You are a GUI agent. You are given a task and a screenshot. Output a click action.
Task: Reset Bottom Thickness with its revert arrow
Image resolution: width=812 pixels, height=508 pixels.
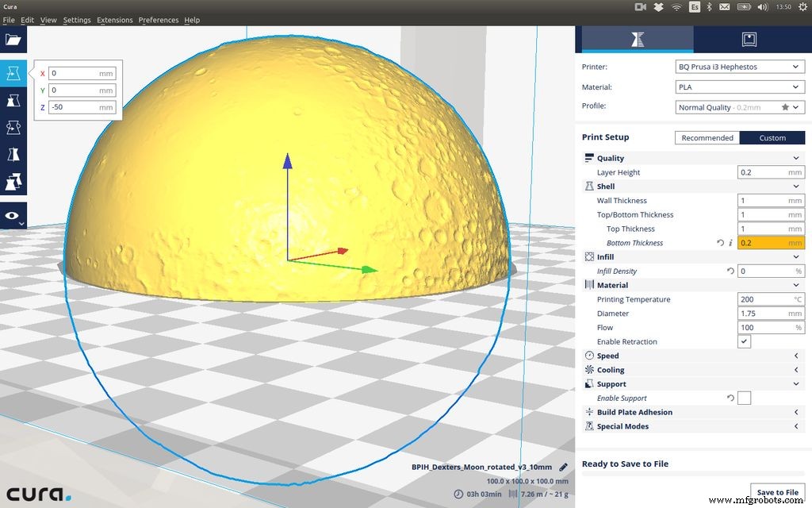coord(719,243)
